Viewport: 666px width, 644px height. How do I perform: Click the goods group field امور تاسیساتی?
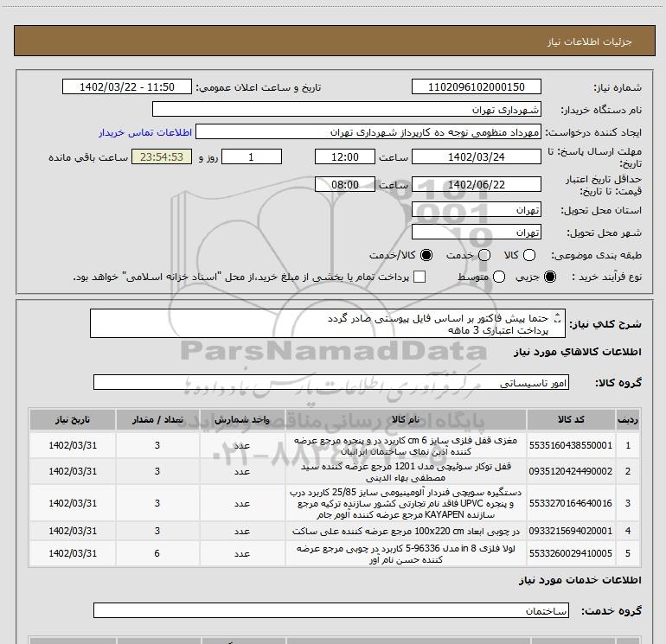tap(331, 382)
